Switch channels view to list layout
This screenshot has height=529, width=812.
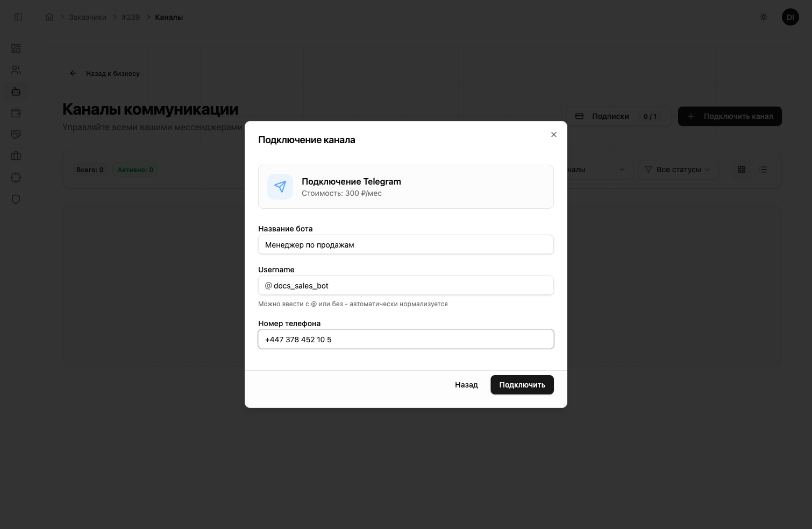[x=763, y=169]
